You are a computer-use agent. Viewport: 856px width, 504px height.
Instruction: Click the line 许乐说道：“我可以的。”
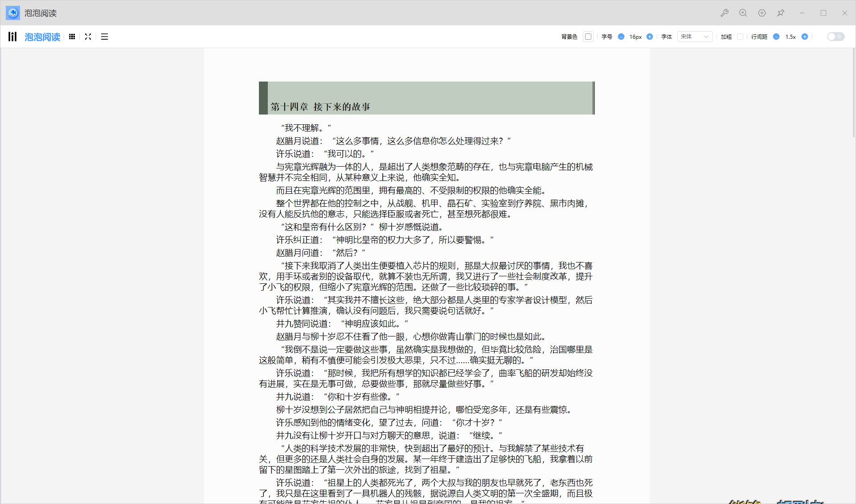tap(325, 154)
